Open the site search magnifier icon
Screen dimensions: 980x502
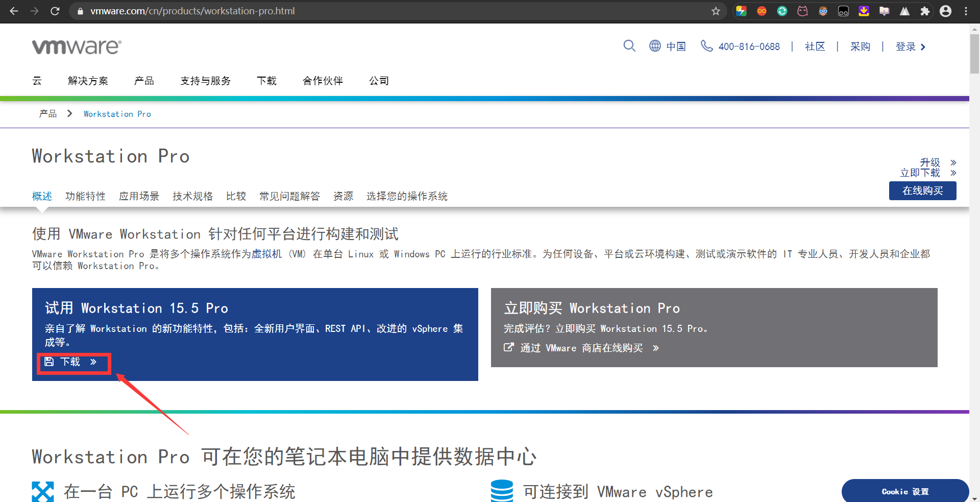(629, 46)
